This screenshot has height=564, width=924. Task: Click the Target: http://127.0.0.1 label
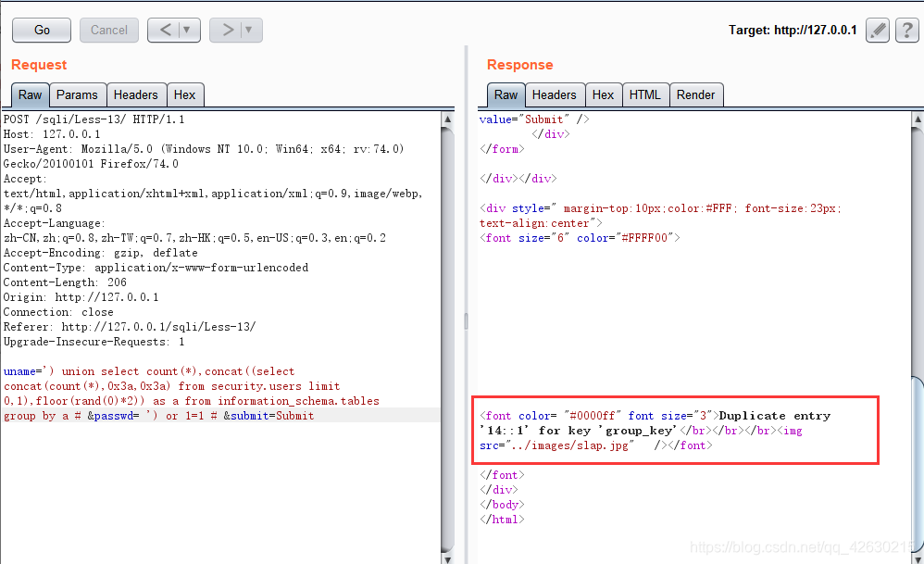tap(793, 30)
